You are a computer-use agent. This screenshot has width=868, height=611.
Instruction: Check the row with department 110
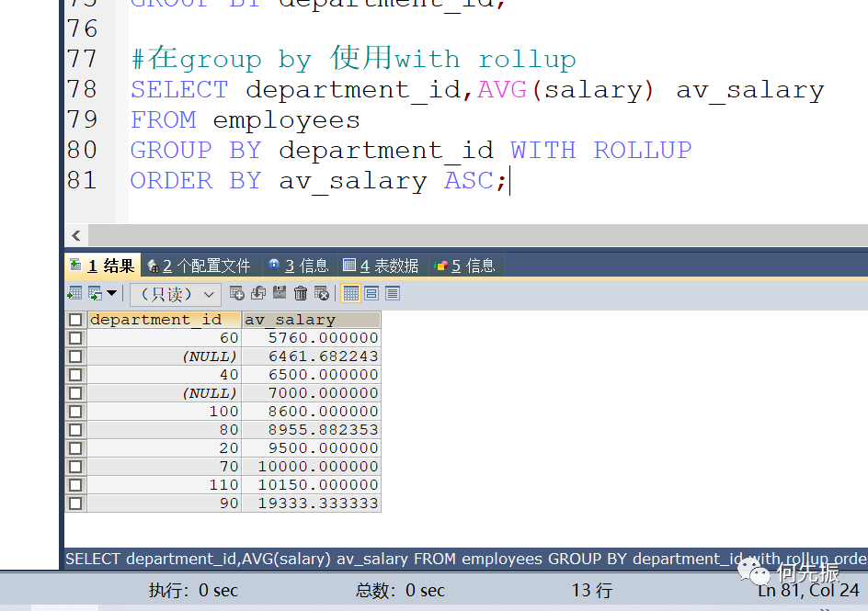point(75,485)
